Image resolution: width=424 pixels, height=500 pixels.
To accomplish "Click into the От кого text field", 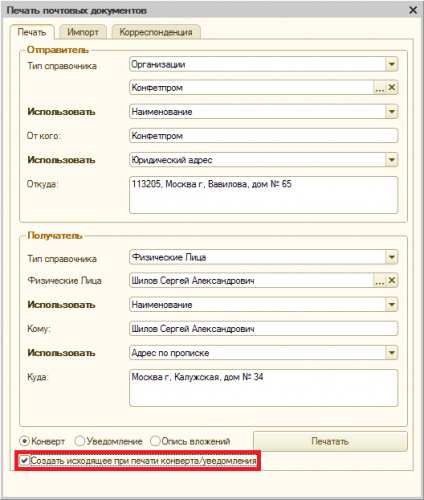I will pos(264,136).
